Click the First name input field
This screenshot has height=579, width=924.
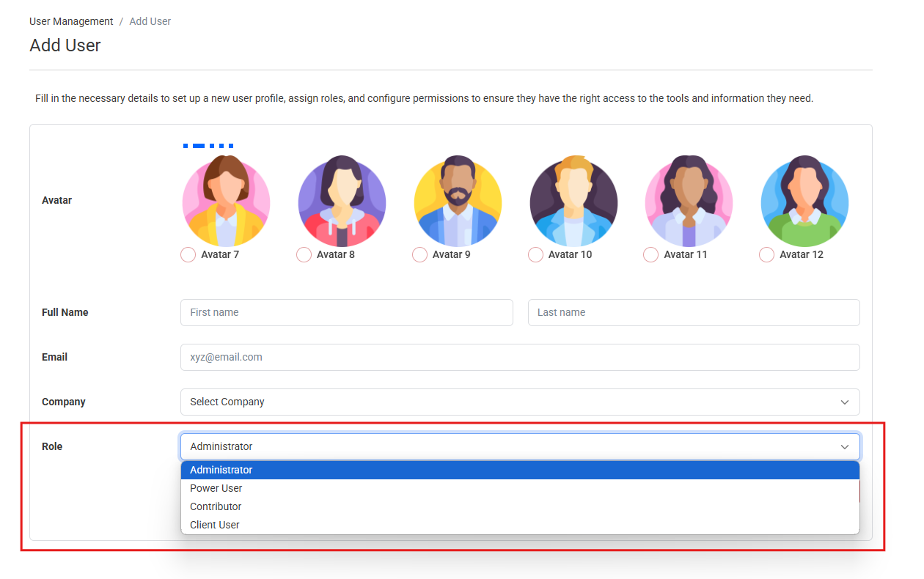tap(346, 312)
